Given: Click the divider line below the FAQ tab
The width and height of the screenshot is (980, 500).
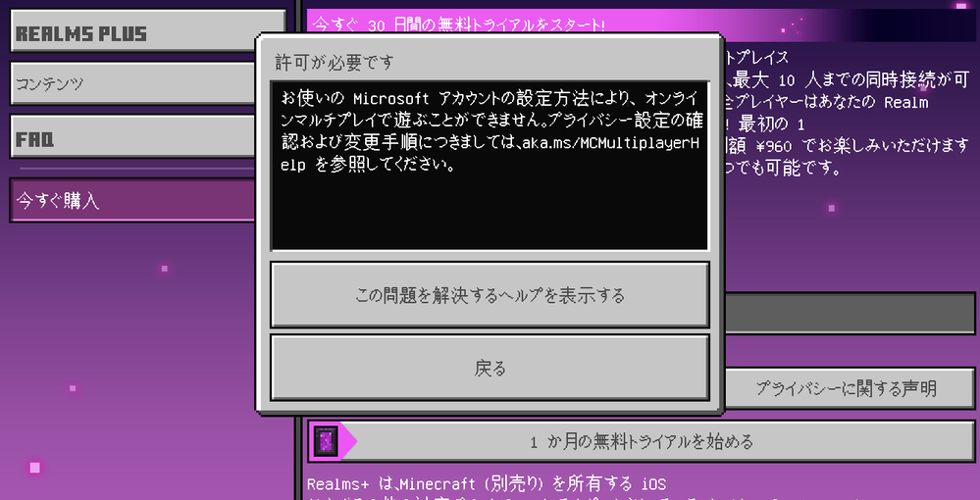Looking at the screenshot, I should coord(136,168).
